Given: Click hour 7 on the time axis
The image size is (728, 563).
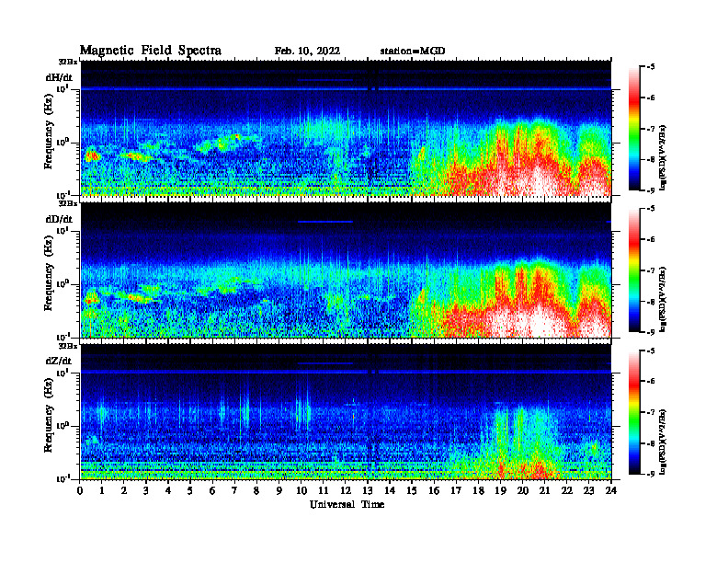Looking at the screenshot, I should pyautogui.click(x=235, y=490).
